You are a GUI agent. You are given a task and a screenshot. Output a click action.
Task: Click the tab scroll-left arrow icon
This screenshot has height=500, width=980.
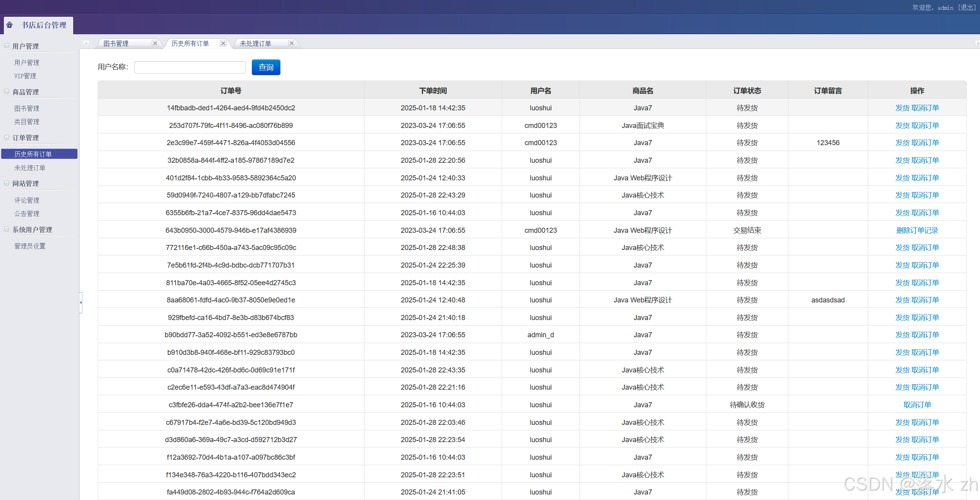(x=86, y=43)
